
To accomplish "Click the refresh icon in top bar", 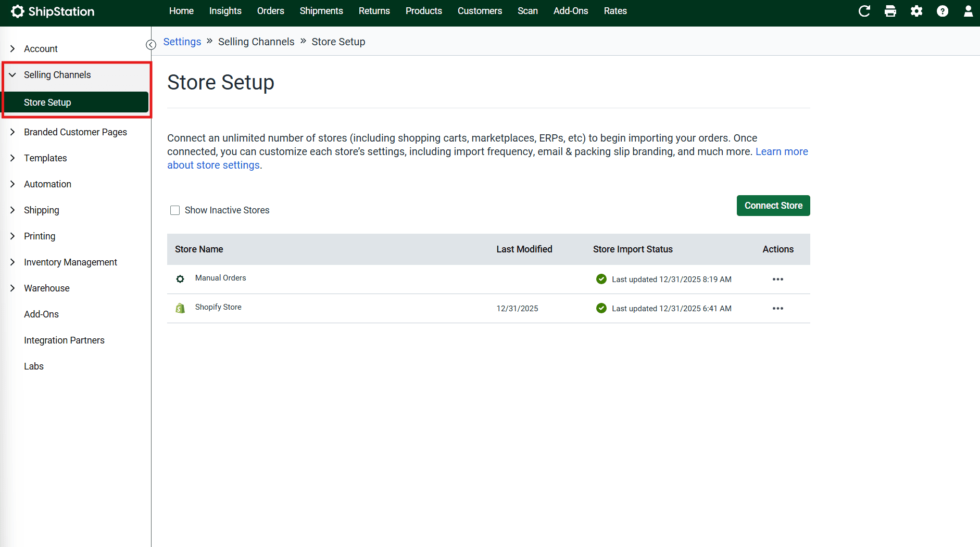I will click(x=864, y=11).
